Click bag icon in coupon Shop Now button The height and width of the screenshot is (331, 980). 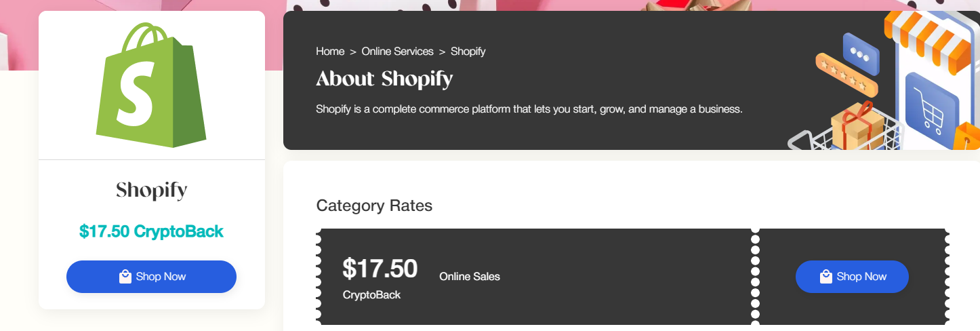[x=825, y=277]
